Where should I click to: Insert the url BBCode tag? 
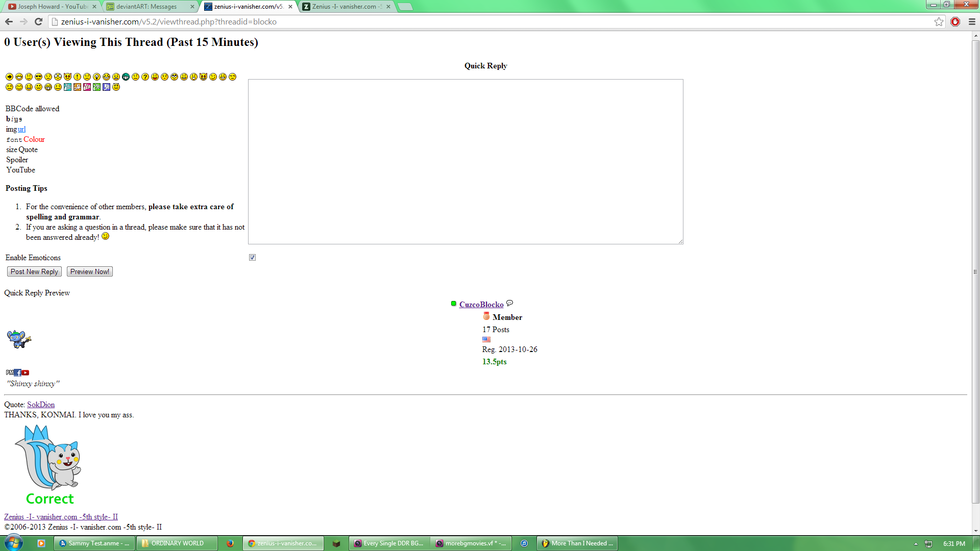click(x=21, y=129)
